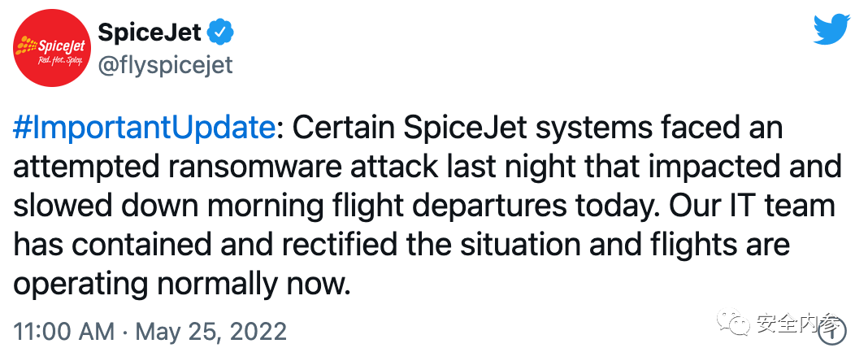Click "Certain SpiceJet systems" in the tweet body

(x=436, y=128)
